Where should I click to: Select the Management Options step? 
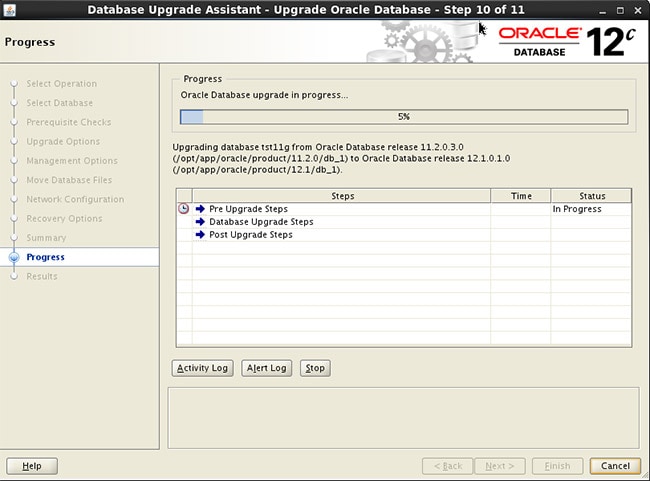(72, 160)
